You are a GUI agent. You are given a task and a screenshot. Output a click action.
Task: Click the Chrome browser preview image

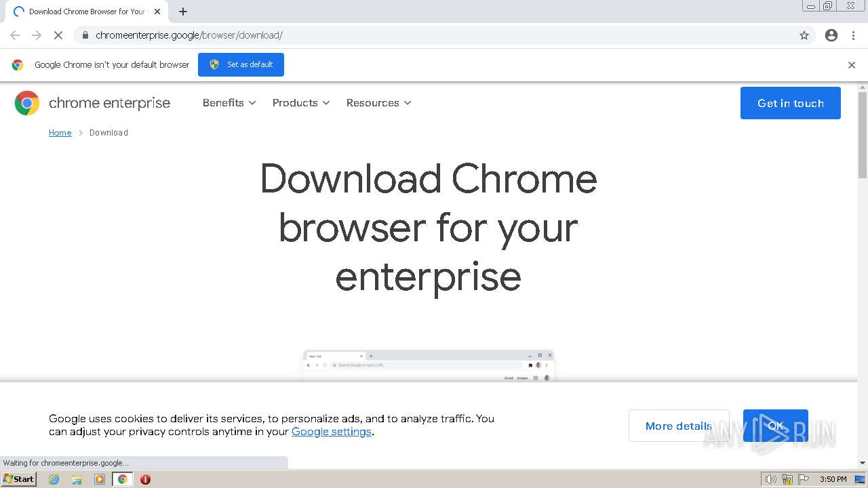428,365
